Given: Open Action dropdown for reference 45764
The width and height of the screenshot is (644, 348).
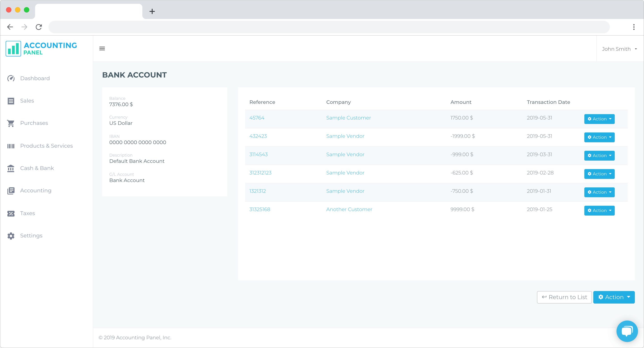Looking at the screenshot, I should pos(599,119).
